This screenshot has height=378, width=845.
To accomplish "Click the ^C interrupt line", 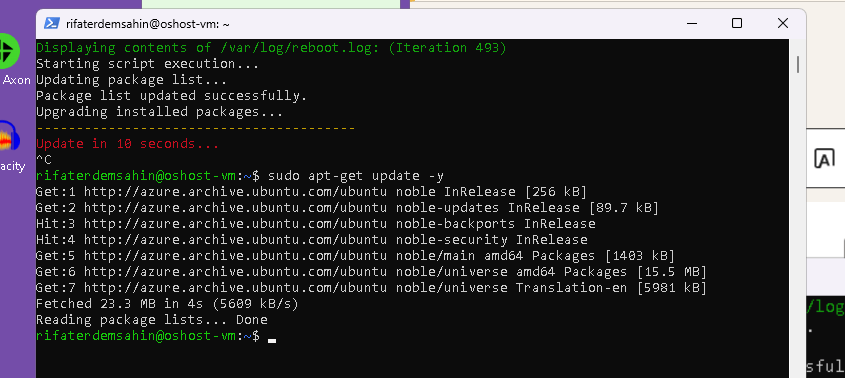I will pyautogui.click(x=44, y=160).
